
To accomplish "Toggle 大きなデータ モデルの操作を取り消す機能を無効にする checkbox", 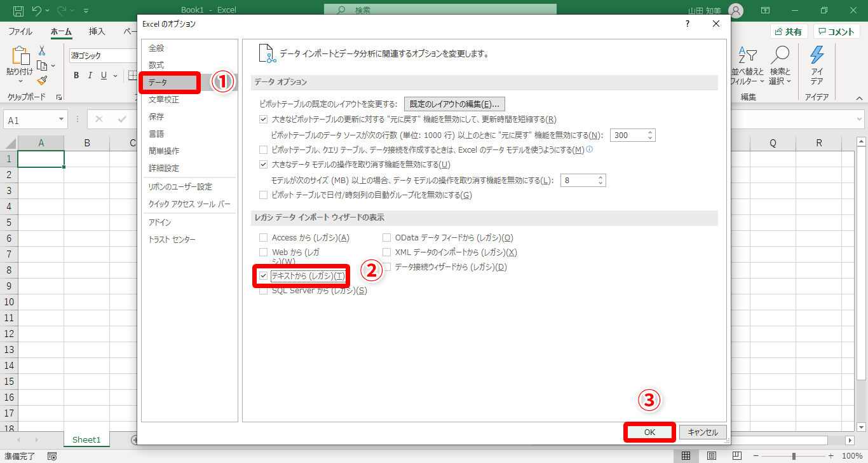I will [x=264, y=165].
